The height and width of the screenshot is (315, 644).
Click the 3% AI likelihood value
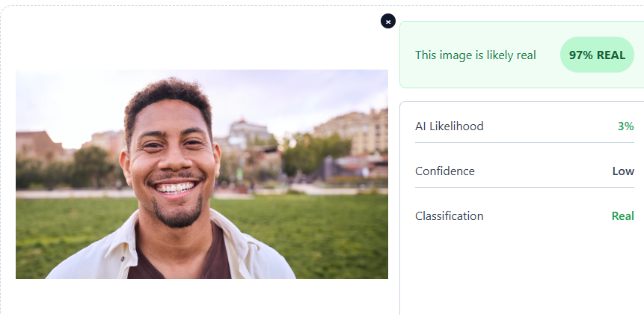click(x=625, y=126)
